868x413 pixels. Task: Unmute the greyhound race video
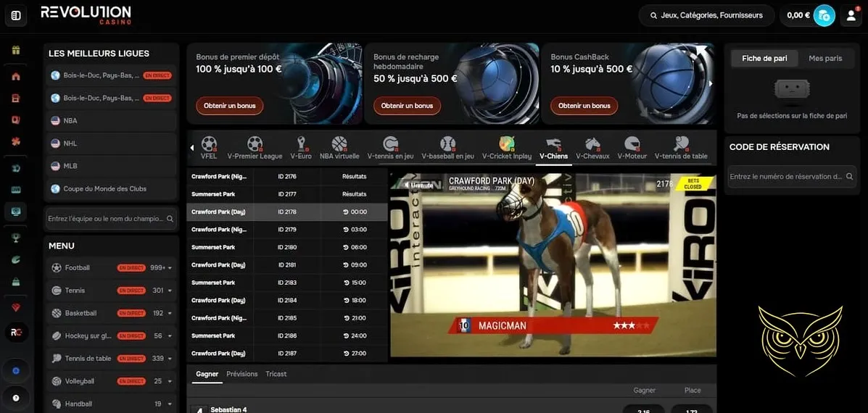click(x=418, y=185)
